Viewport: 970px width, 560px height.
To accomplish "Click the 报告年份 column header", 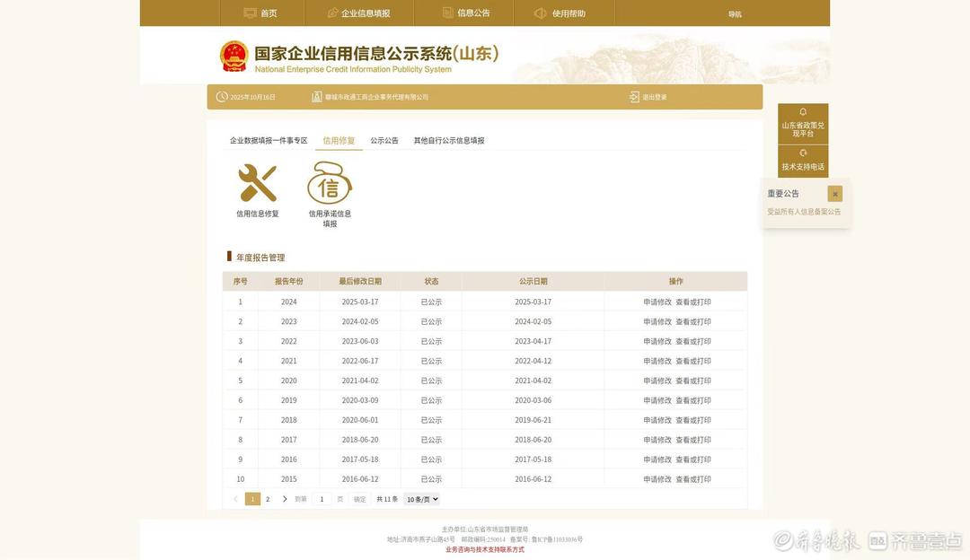I will point(289,281).
